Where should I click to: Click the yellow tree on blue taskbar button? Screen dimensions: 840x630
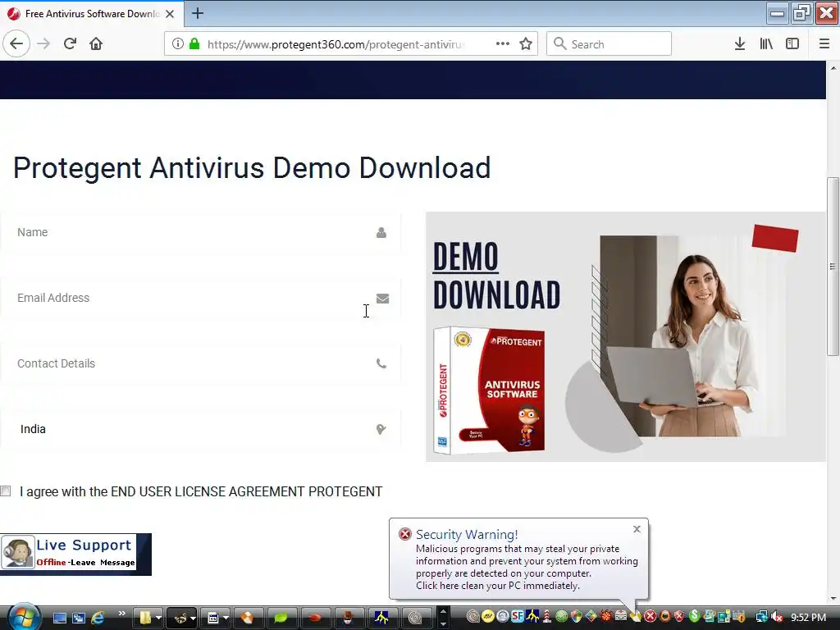(x=381, y=619)
